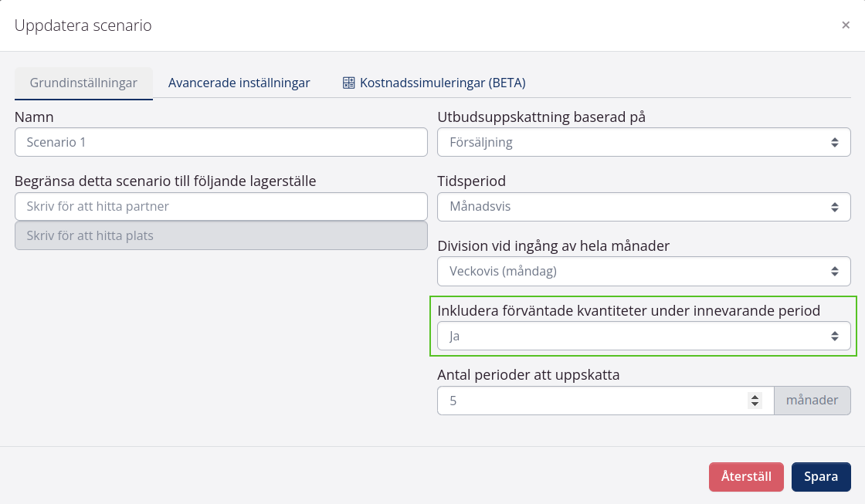865x504 pixels.
Task: Decrease Antal perioder with the down stepper arrow
Action: click(x=755, y=404)
